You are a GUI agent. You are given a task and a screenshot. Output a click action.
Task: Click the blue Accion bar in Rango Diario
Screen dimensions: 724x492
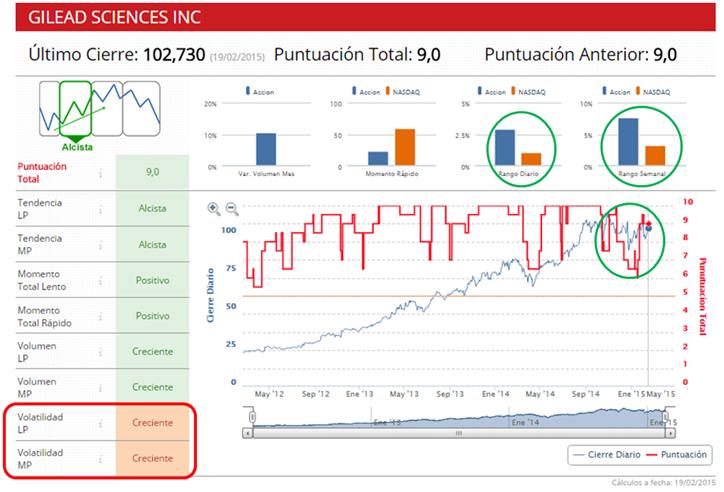coord(505,147)
